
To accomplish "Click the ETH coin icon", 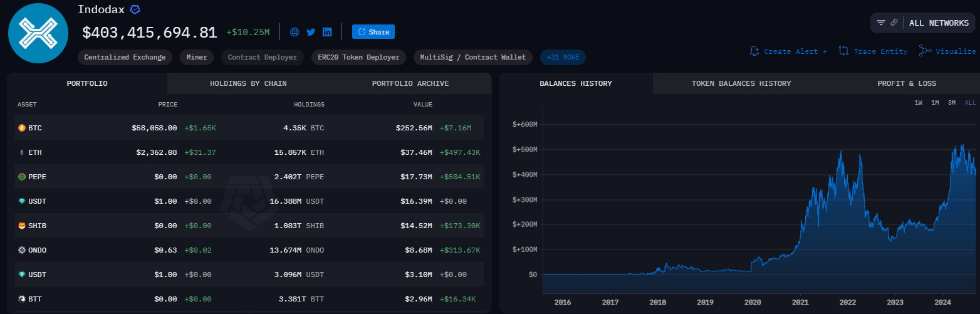I will [x=22, y=152].
